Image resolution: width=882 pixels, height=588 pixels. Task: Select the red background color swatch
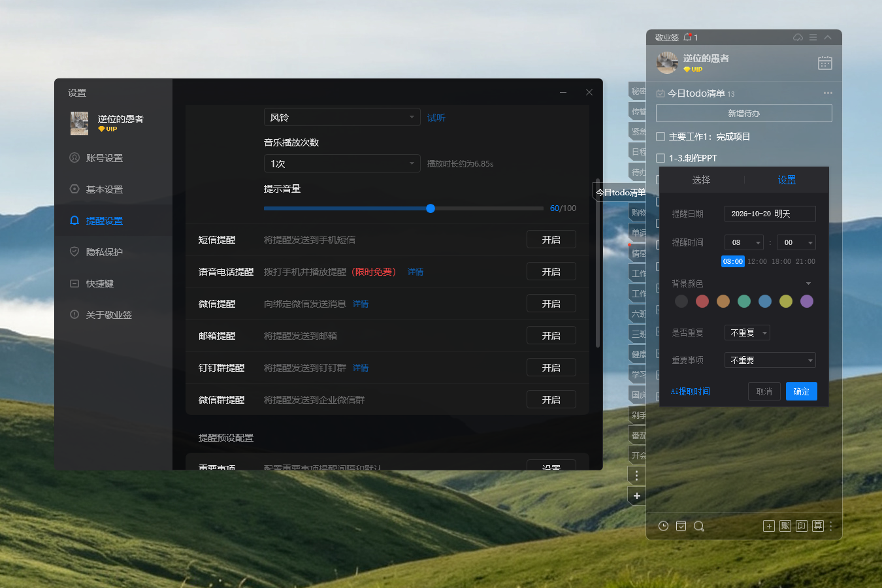point(702,301)
